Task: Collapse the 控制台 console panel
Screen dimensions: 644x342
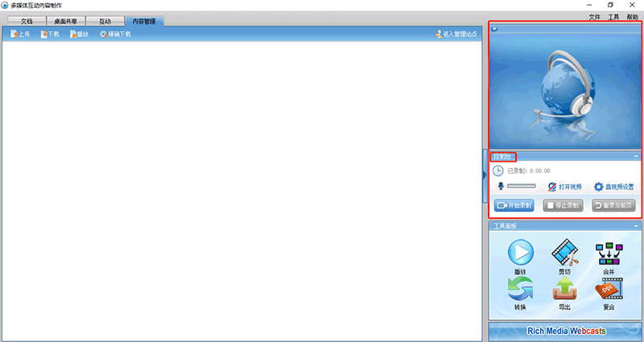Action: (x=636, y=156)
